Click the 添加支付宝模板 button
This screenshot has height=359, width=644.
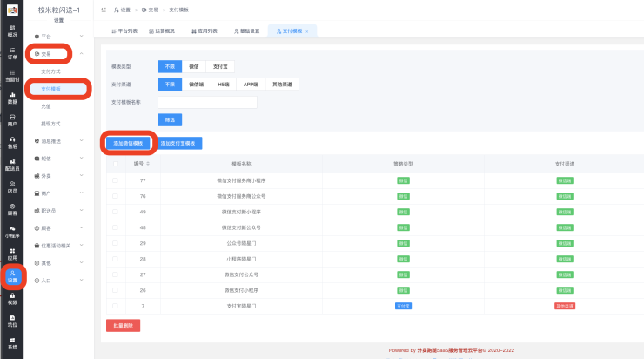click(x=181, y=142)
